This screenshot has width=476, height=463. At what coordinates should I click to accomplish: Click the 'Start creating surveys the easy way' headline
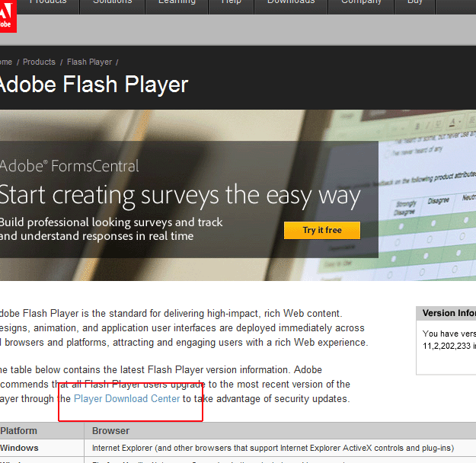180,196
